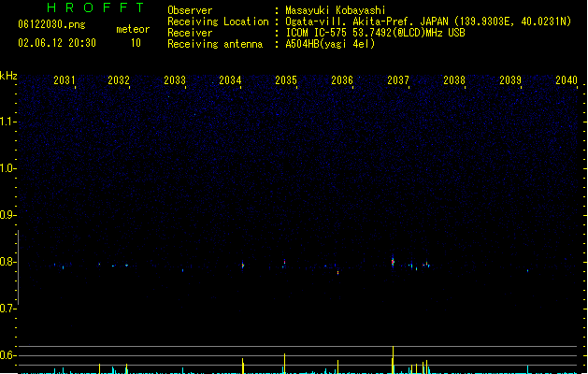Click the 1.1 kHz axis label
Screen dimensions: 588x374
7,122
